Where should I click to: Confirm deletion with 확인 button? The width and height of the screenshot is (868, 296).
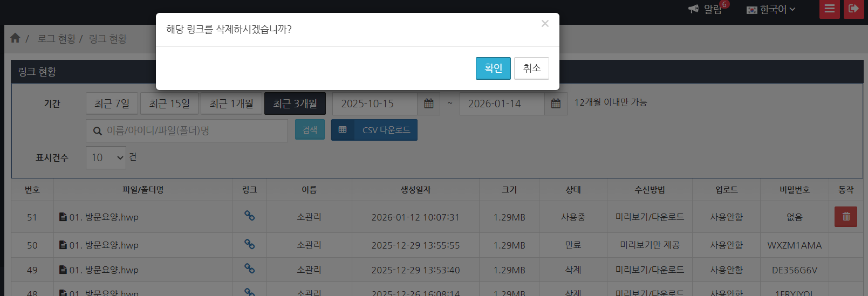click(x=493, y=68)
